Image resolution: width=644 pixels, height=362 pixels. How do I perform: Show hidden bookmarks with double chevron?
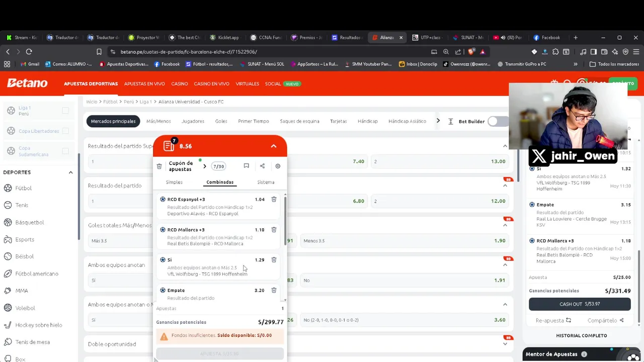pyautogui.click(x=576, y=64)
